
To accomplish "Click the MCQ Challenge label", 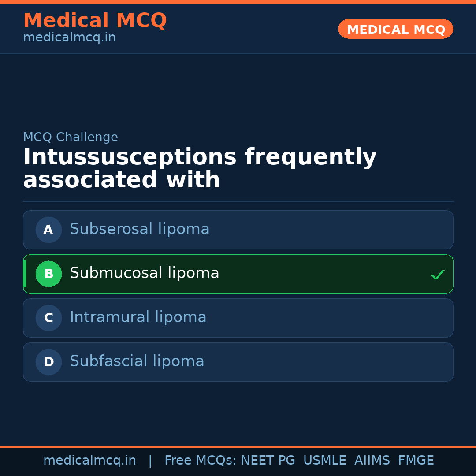I will coord(71,137).
